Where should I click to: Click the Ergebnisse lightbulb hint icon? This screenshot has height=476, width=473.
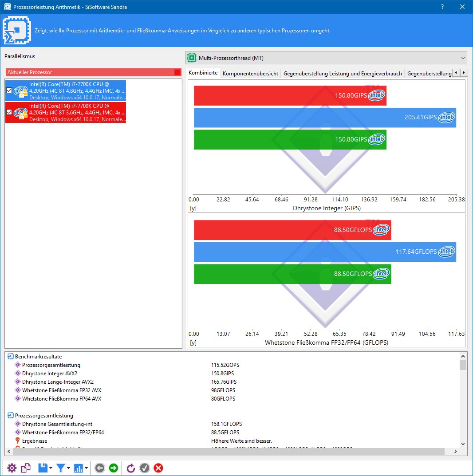click(x=18, y=441)
